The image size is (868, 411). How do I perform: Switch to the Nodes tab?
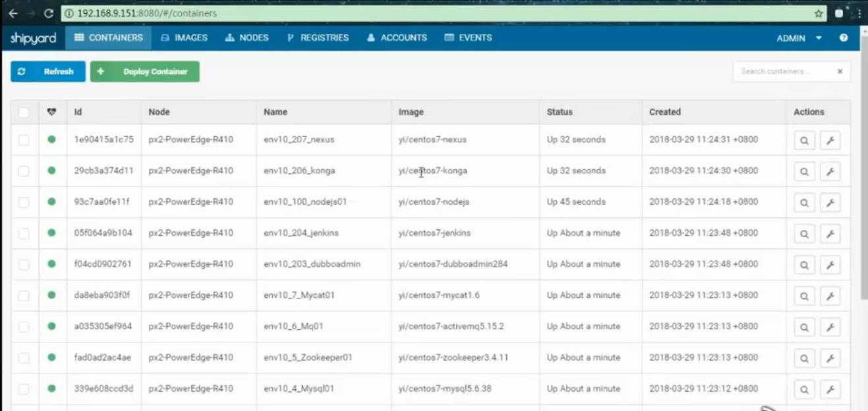click(247, 38)
